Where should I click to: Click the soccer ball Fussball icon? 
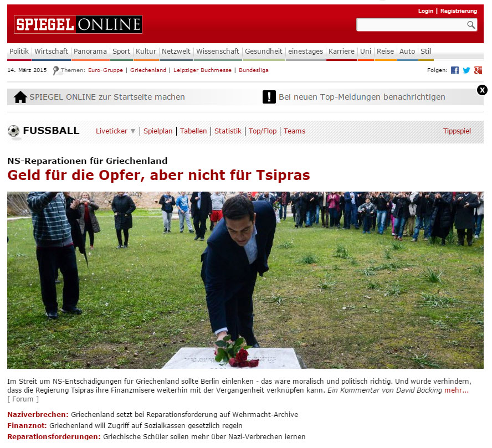click(x=13, y=131)
